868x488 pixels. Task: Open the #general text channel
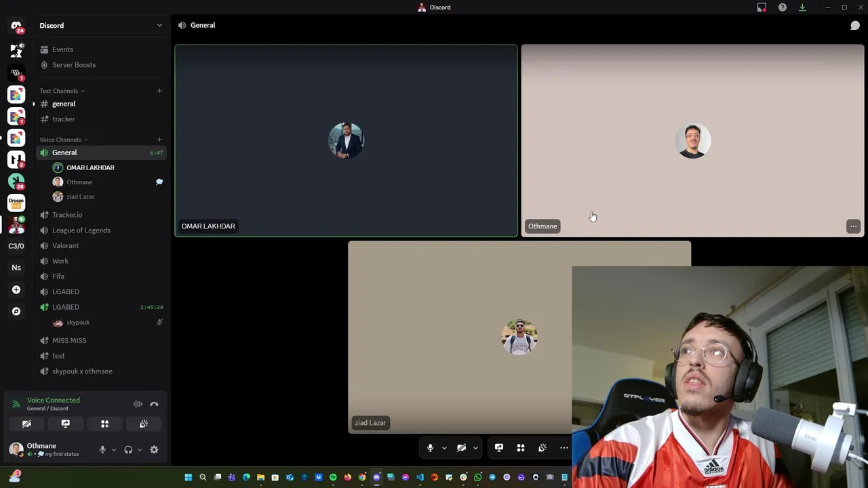pyautogui.click(x=101, y=104)
